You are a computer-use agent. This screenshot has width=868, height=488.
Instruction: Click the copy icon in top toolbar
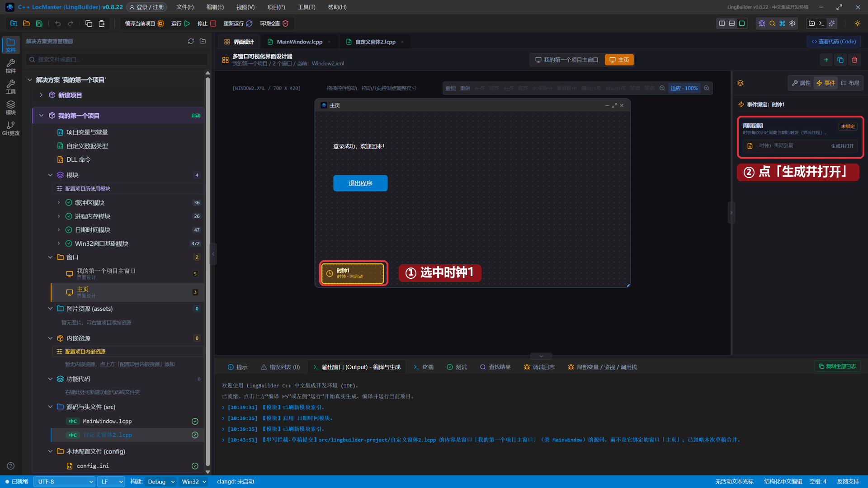pos(89,23)
